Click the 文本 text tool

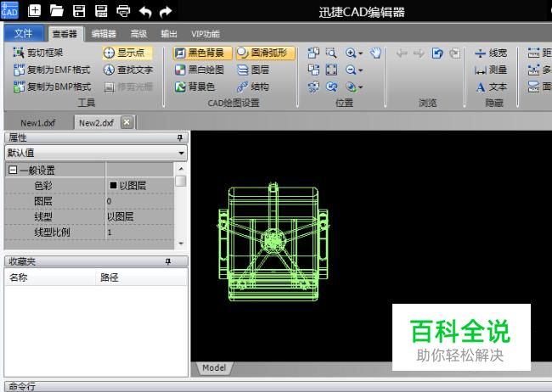(491, 87)
